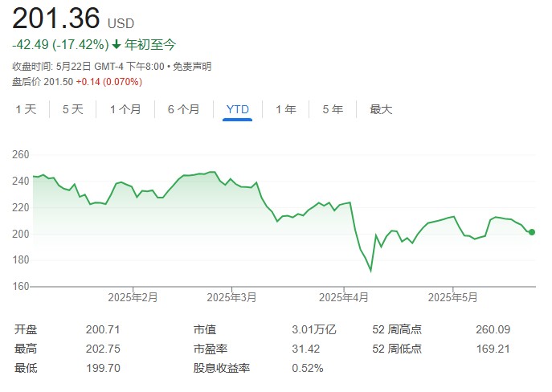Click the 市值 label
Screen dimensions: 552x392
pos(205,329)
